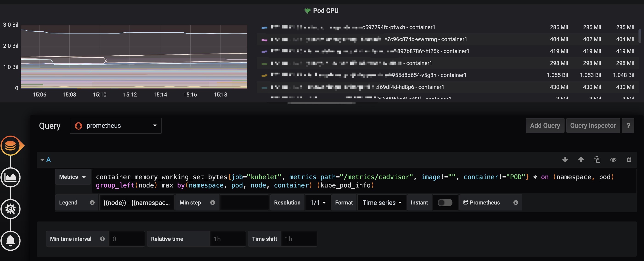The height and width of the screenshot is (261, 644).
Task: Open the Alert tab bell icon
Action: coord(11,241)
